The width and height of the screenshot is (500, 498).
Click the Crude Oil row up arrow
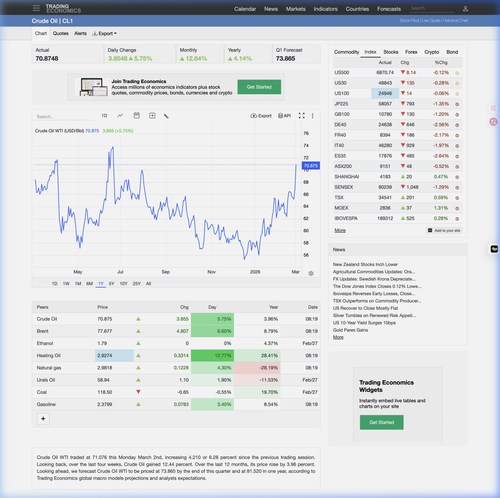tap(138, 319)
